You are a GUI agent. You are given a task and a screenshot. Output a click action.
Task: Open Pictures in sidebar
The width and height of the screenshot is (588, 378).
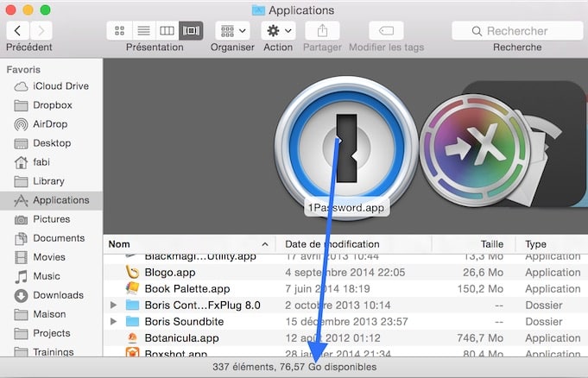[52, 219]
